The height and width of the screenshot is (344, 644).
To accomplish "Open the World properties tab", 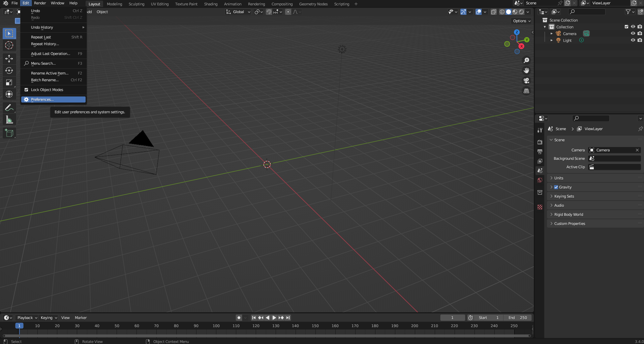I will 540,180.
